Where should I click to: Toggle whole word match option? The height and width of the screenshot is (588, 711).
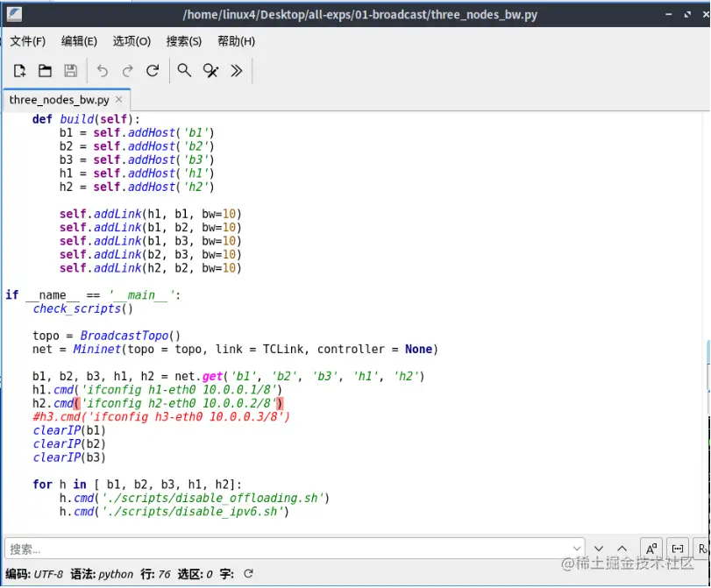[678, 549]
